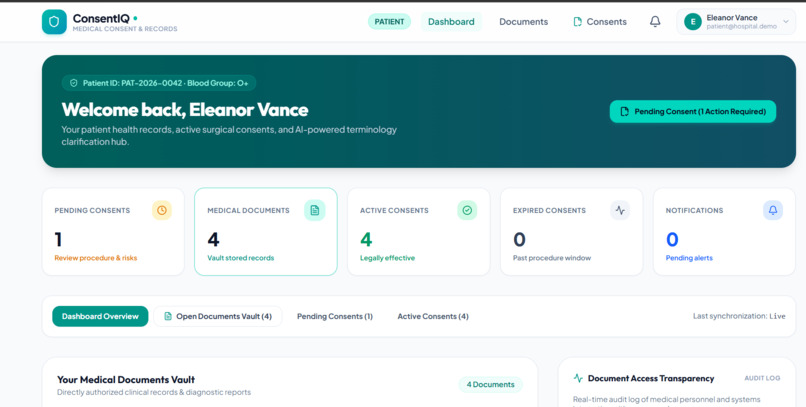Click the pulse icon beside Document Access Transparency

click(578, 378)
